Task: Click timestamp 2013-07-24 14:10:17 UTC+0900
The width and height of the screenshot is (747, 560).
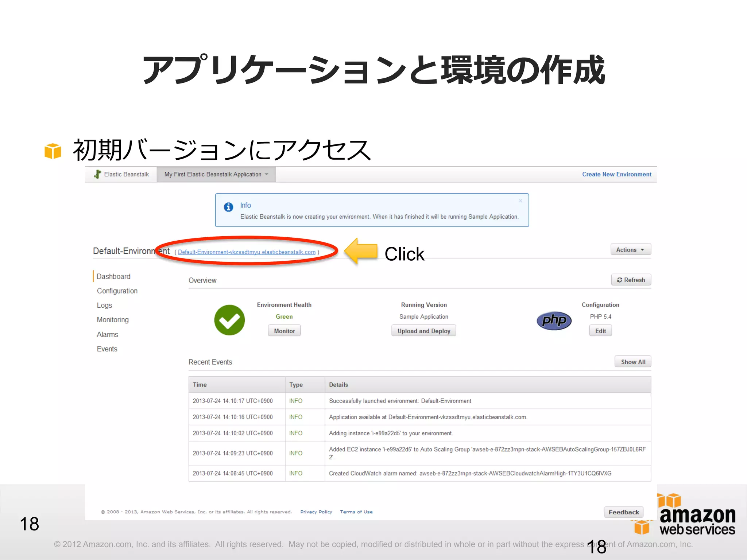Action: [233, 401]
